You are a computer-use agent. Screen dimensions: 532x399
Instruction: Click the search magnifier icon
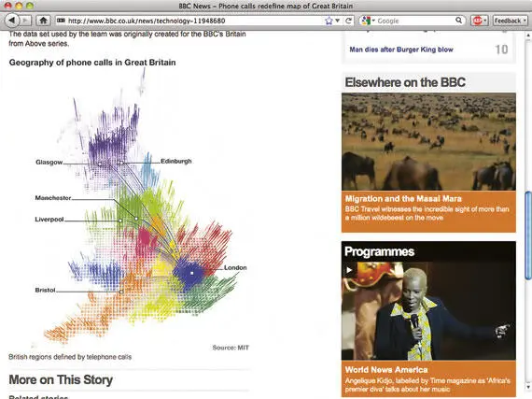click(x=458, y=21)
